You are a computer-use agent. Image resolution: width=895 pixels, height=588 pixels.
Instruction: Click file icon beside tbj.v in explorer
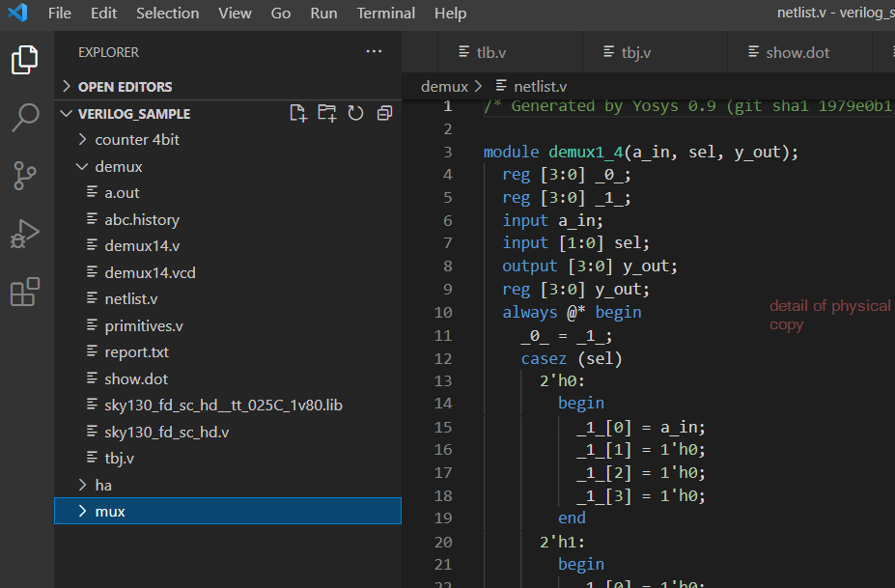click(92, 458)
